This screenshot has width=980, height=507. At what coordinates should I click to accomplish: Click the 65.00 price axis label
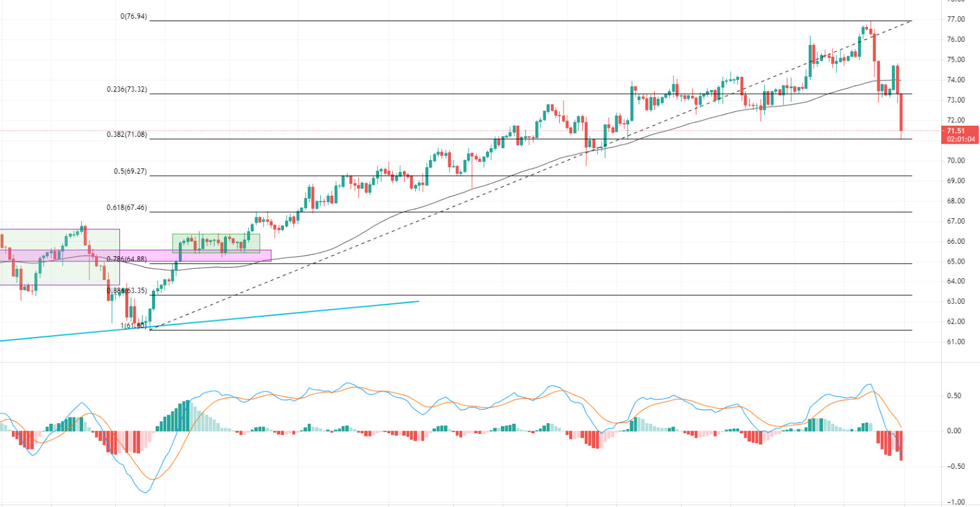[x=955, y=261]
